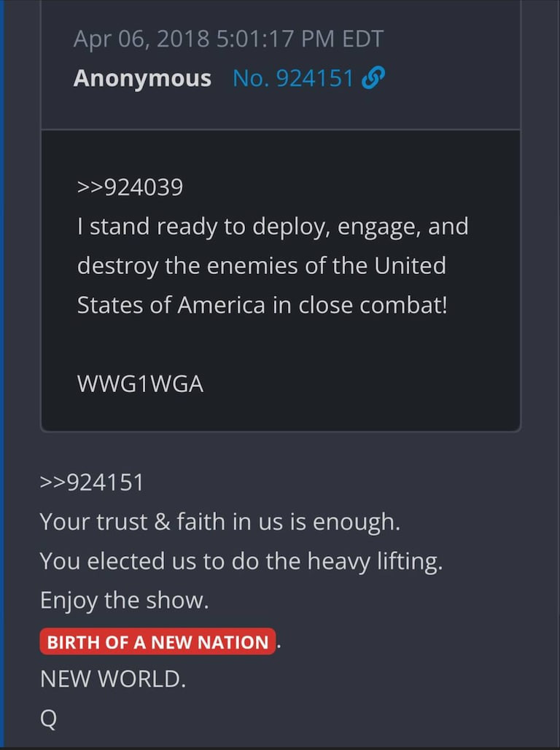Click the Q signature at the bottom
This screenshot has height=750, width=560.
48,719
